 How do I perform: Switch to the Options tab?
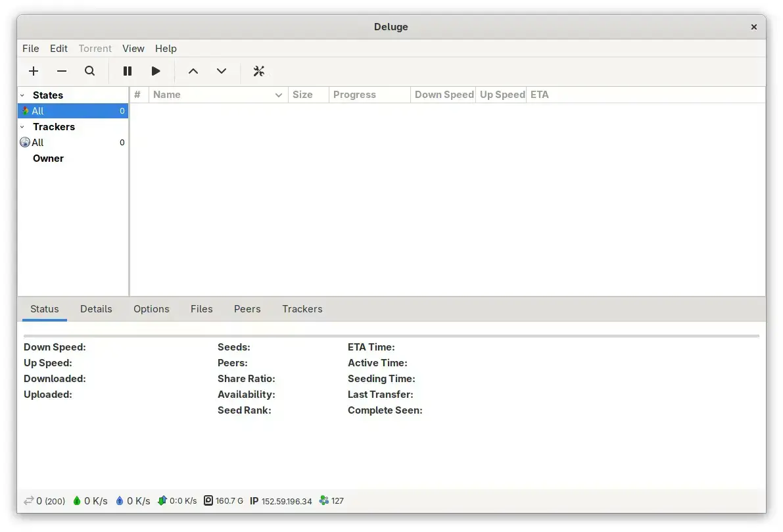(151, 308)
